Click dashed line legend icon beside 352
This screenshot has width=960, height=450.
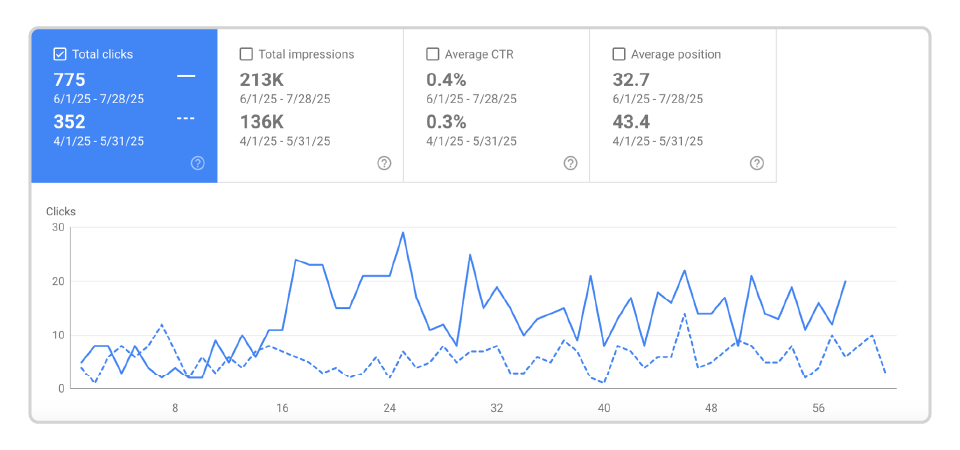186,119
